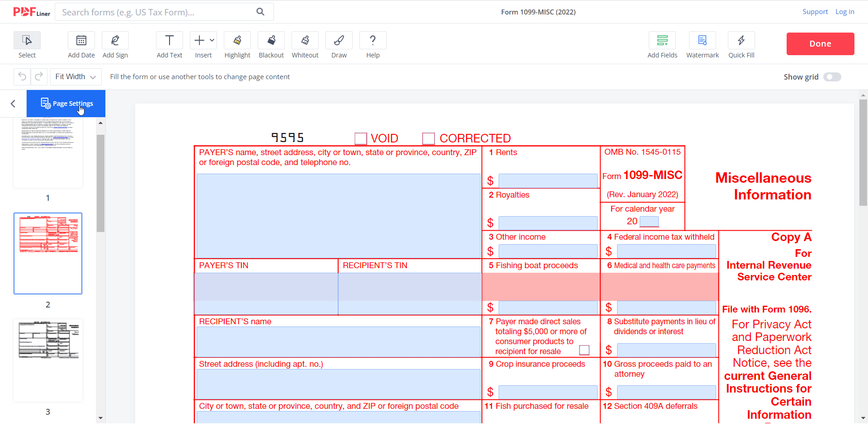Open page 3 thumbnail
This screenshot has height=426, width=868.
[48, 360]
